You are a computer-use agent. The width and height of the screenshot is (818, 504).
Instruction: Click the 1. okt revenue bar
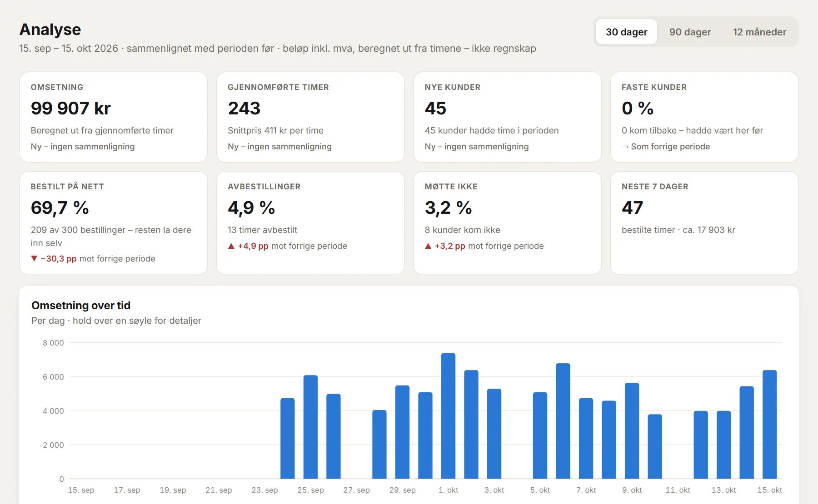(448, 416)
